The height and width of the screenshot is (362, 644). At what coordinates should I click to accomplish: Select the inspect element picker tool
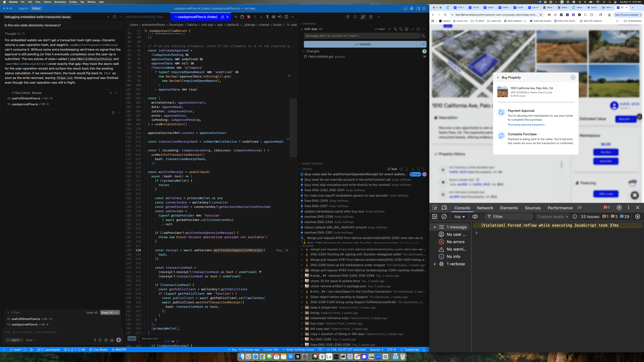click(x=435, y=208)
